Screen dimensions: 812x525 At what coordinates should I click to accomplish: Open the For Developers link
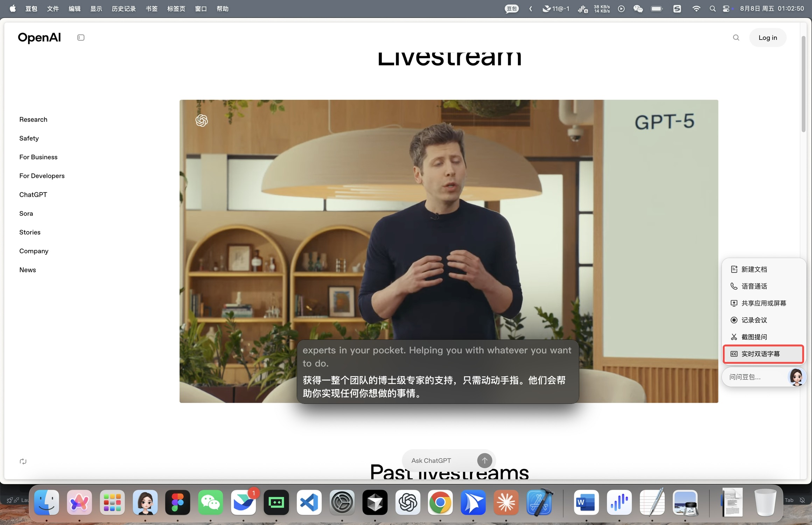[42, 176]
